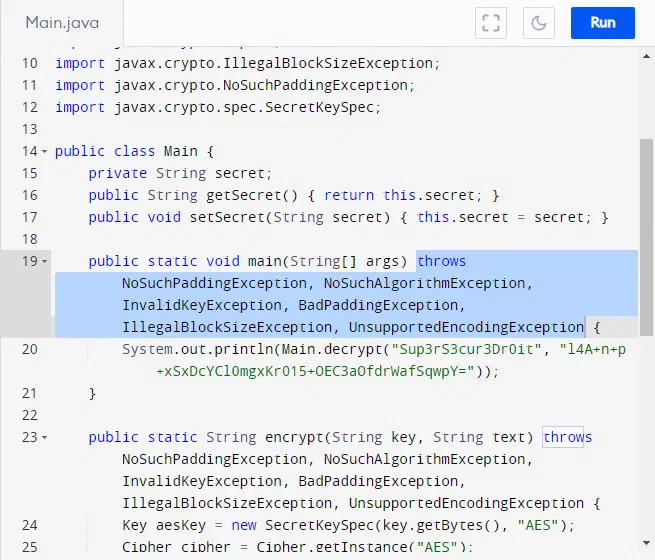
Task: Click the vertical scrollbar thumb
Action: pos(646,237)
